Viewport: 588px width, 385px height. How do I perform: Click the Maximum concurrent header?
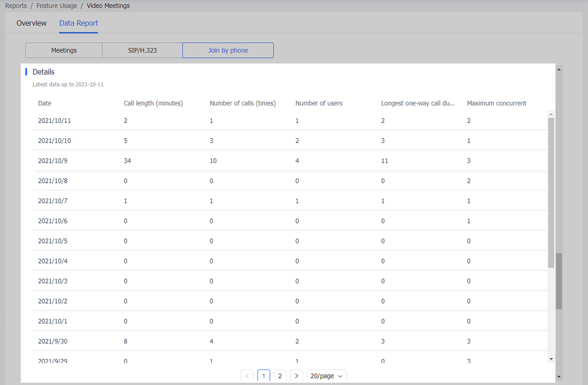click(497, 103)
